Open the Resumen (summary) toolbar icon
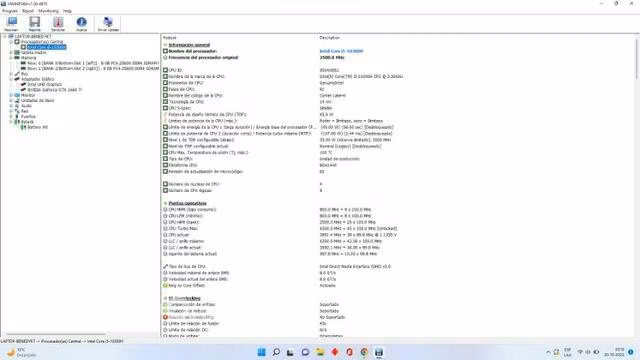 click(11, 24)
